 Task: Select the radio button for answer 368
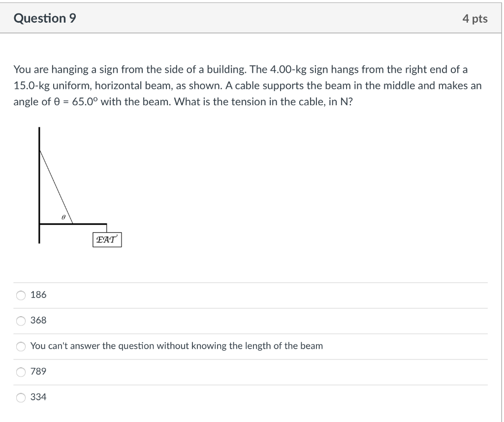pos(21,320)
